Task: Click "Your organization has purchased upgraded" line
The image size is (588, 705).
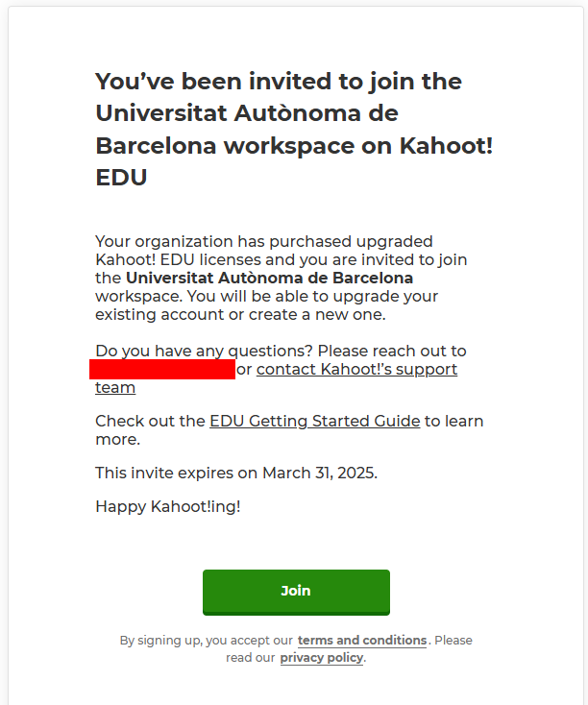Action: coord(264,241)
